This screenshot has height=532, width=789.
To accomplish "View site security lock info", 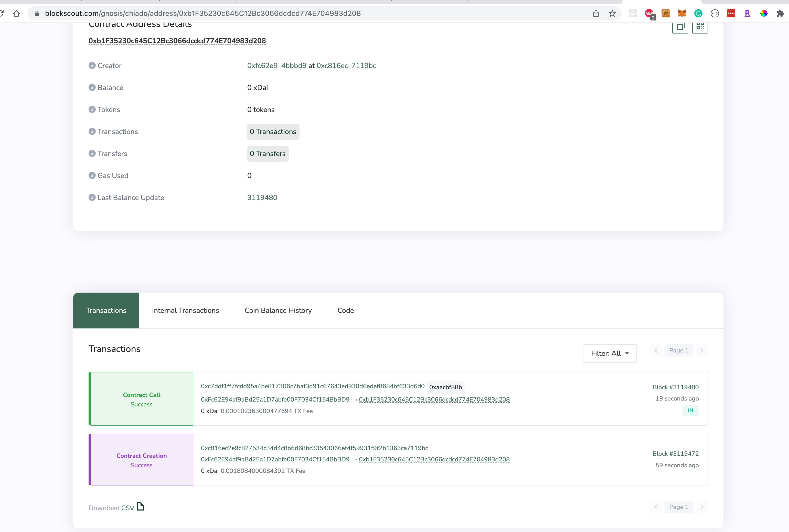I will 37,14.
